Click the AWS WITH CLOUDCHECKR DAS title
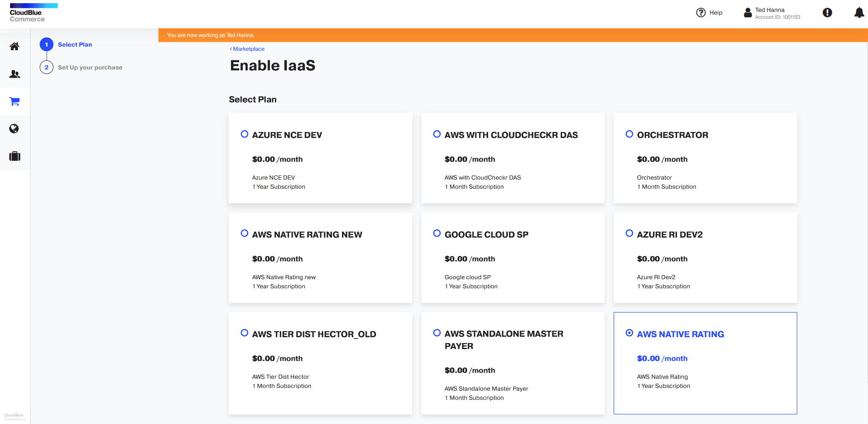The height and width of the screenshot is (424, 868). (x=511, y=135)
